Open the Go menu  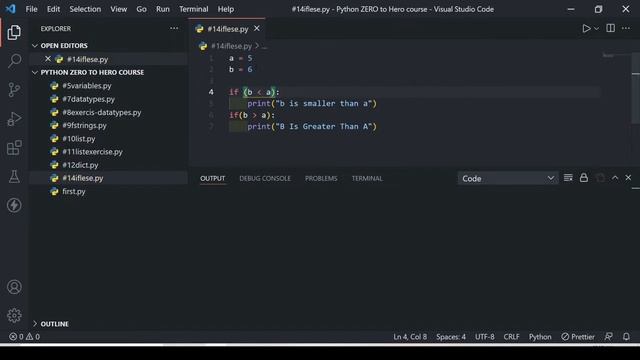[x=141, y=9]
